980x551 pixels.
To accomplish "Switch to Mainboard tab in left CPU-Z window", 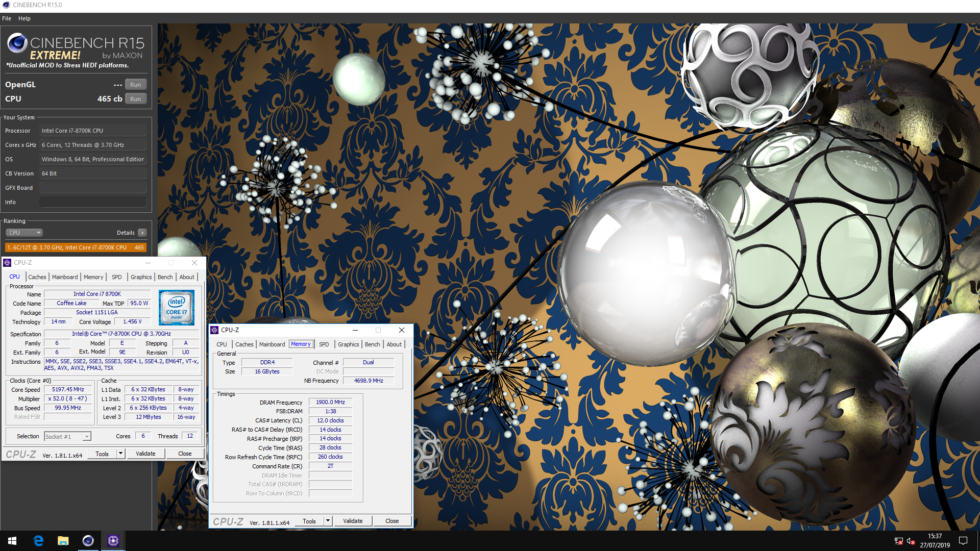I will tap(65, 277).
